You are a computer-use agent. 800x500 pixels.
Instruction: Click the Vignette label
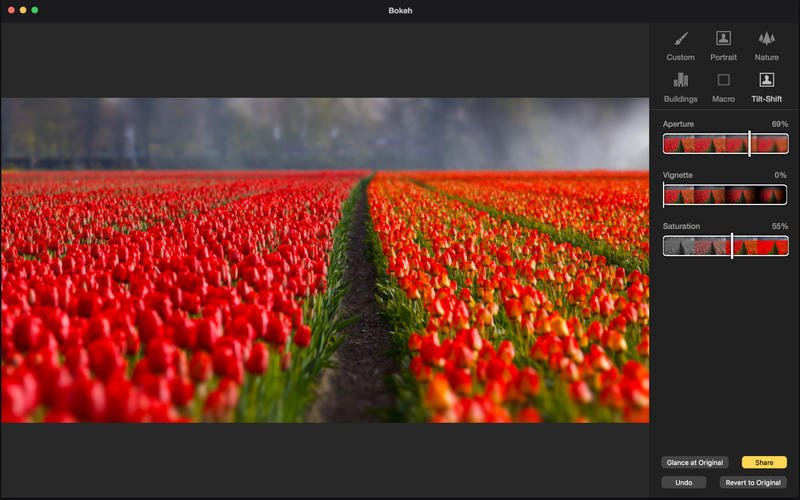click(678, 175)
